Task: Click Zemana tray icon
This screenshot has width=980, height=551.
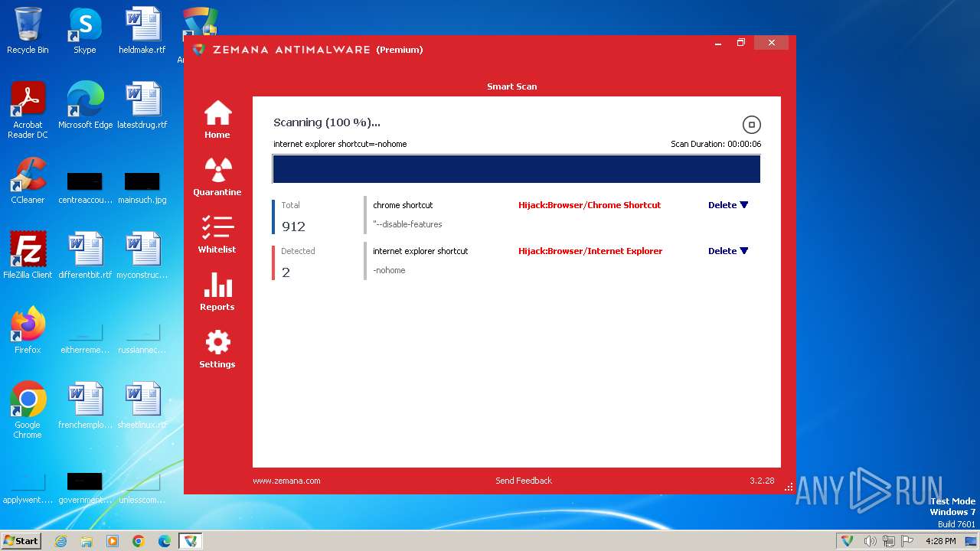Action: click(x=848, y=541)
